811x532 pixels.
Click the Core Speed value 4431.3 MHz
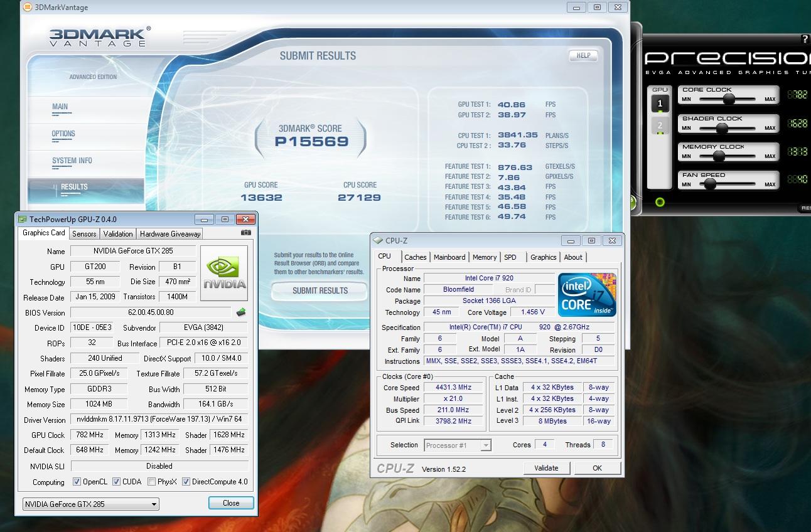click(x=453, y=388)
